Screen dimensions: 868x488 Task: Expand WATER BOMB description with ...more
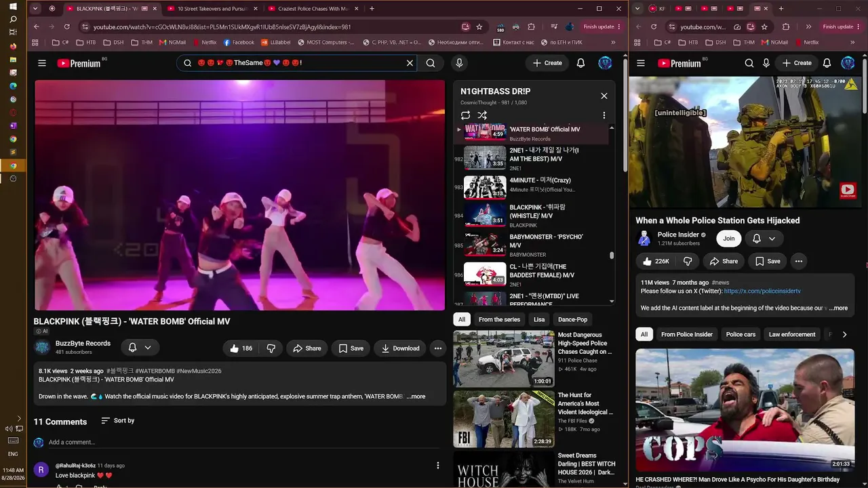click(x=416, y=396)
